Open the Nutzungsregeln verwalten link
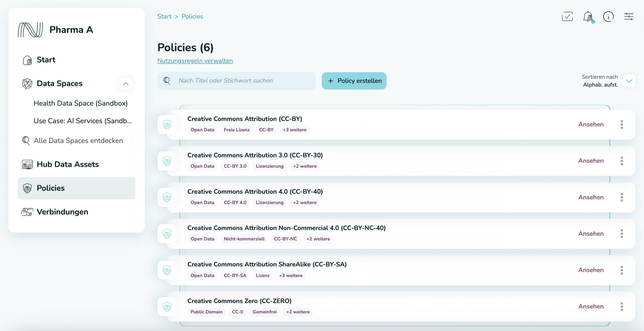Viewport: 644px width, 331px height. (195, 61)
